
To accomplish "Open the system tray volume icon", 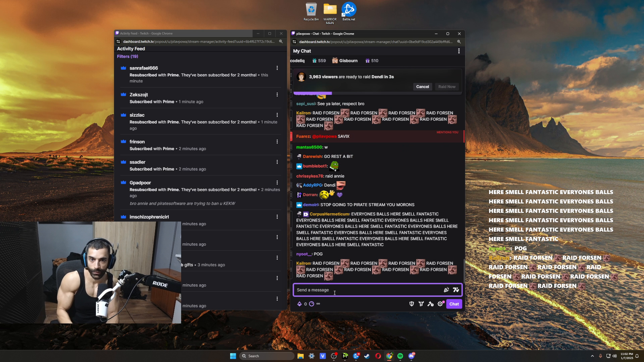I will tap(615, 356).
